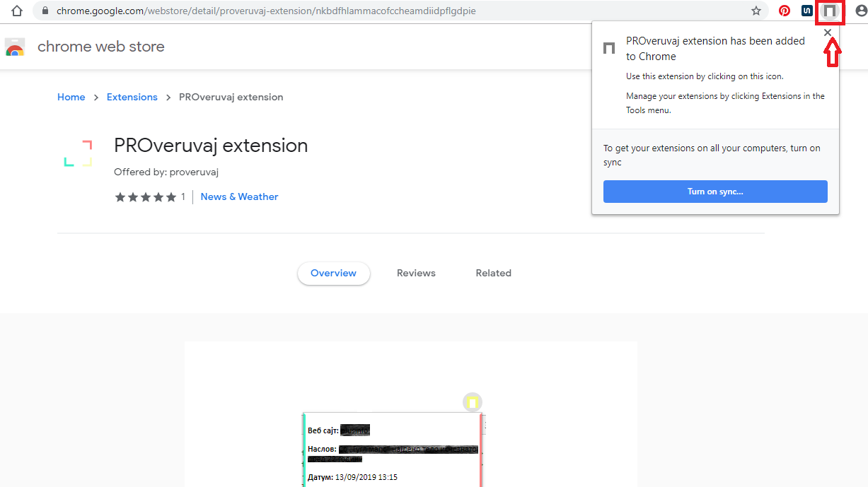The height and width of the screenshot is (487, 868).
Task: Close the extension added popup
Action: (828, 33)
